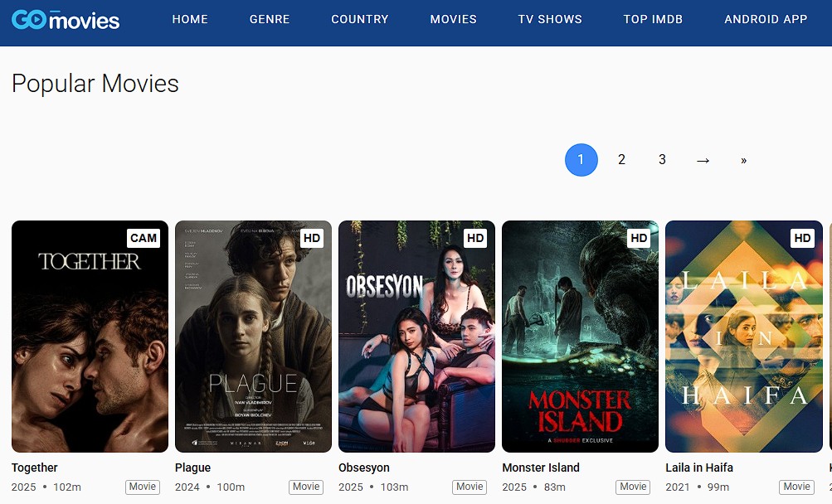Viewport: 832px width, 504px height.
Task: Open the Together movie poster
Action: coord(90,337)
